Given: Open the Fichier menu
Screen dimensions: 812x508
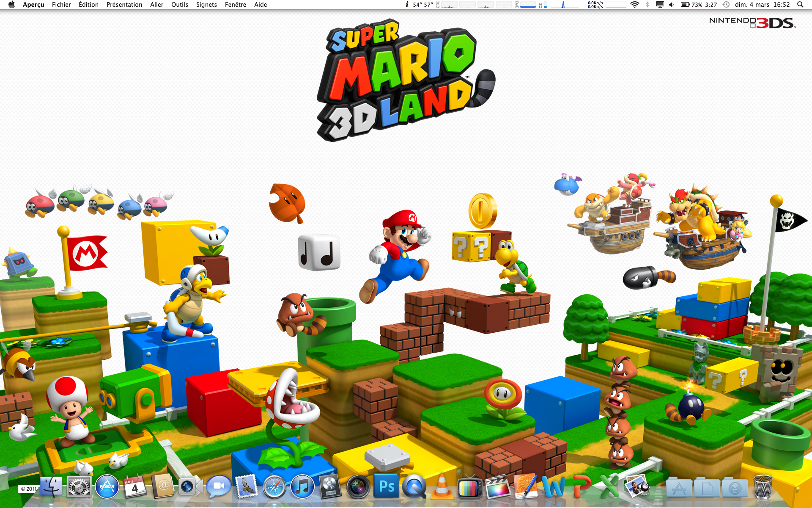Looking at the screenshot, I should [61, 5].
